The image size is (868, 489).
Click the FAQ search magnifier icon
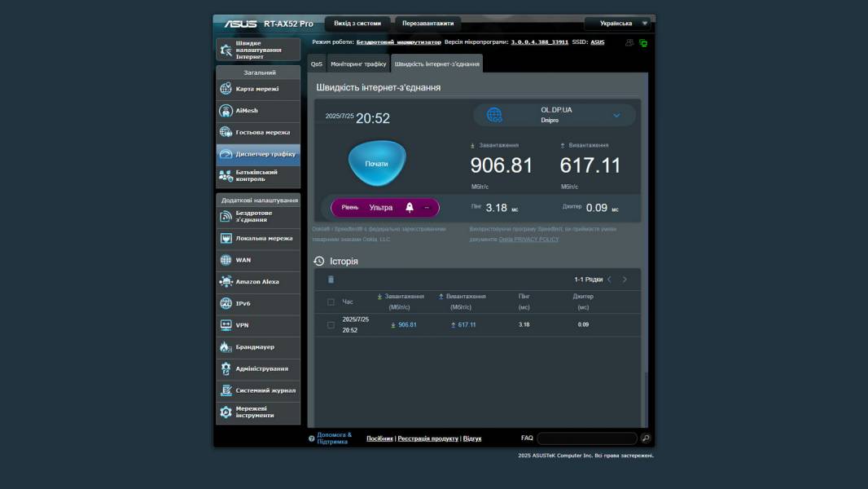click(x=646, y=438)
